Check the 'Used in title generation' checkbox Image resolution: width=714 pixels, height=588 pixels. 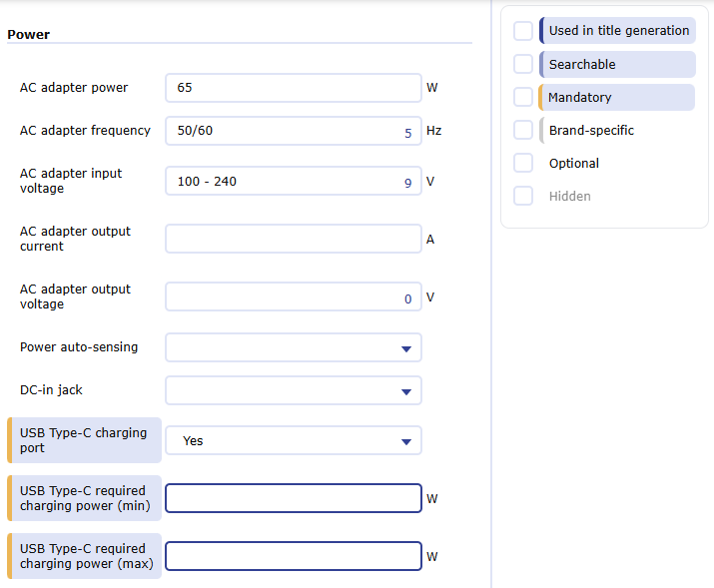coord(523,31)
